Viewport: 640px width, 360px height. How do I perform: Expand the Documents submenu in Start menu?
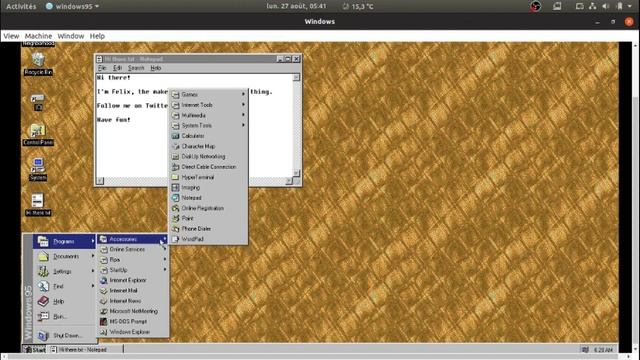tap(64, 256)
